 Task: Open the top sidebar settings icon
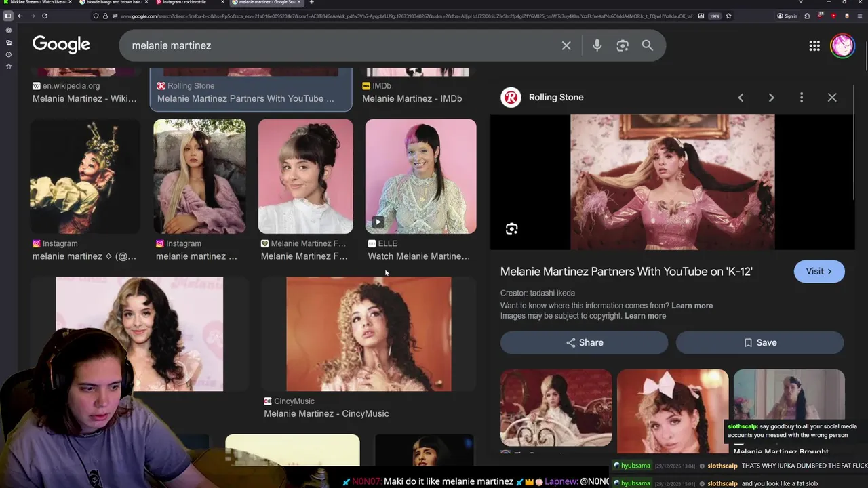(8, 30)
